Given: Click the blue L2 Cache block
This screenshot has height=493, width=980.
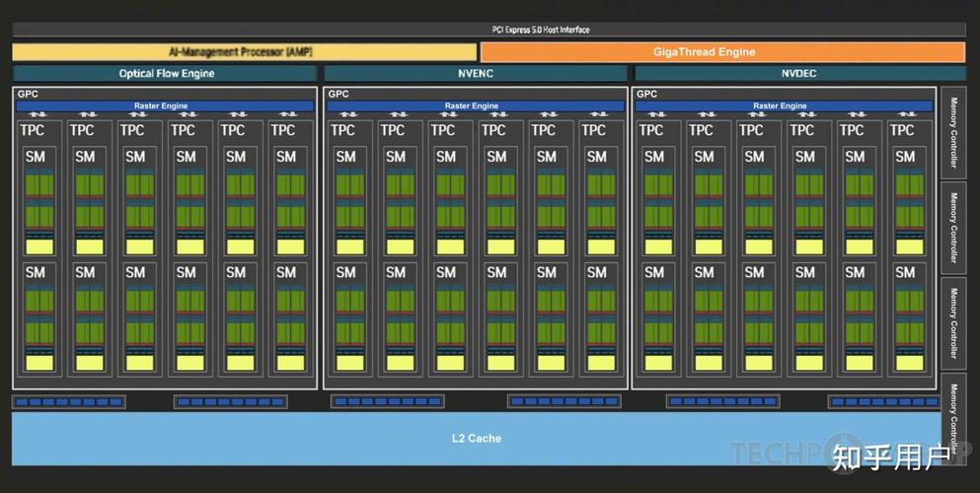Looking at the screenshot, I should (x=484, y=438).
